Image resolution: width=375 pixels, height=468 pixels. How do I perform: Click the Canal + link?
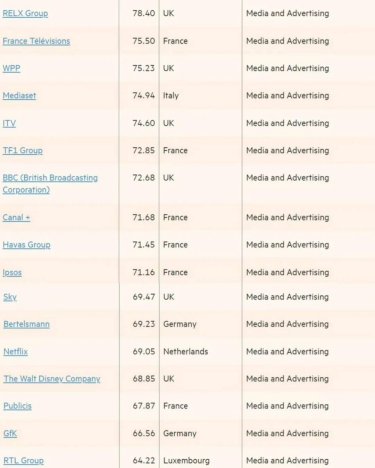[x=16, y=217]
